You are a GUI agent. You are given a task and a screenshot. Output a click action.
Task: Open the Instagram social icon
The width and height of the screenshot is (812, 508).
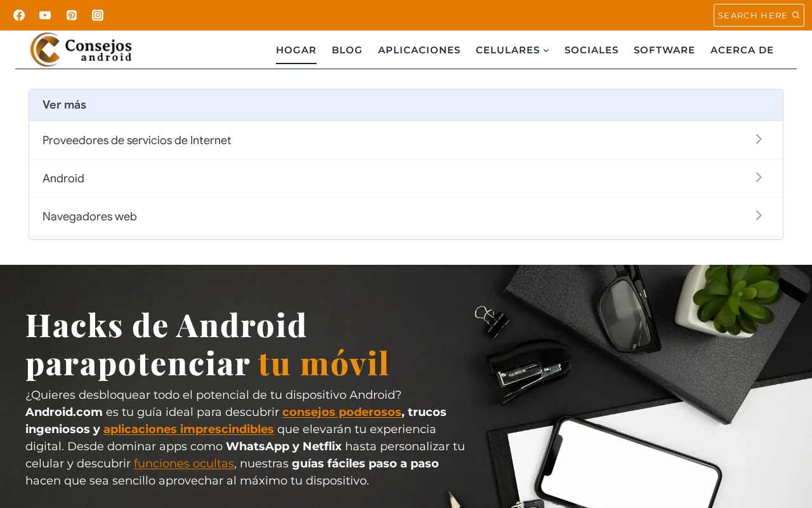(x=98, y=15)
